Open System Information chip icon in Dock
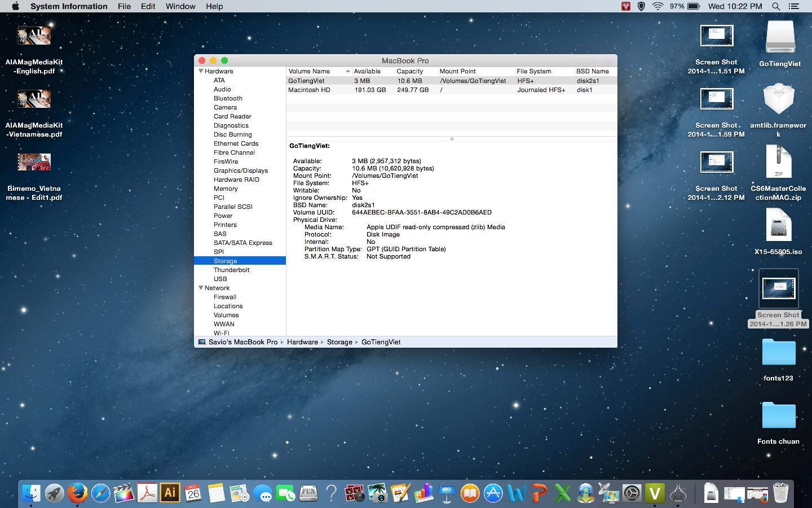This screenshot has height=508, width=812. [x=678, y=493]
